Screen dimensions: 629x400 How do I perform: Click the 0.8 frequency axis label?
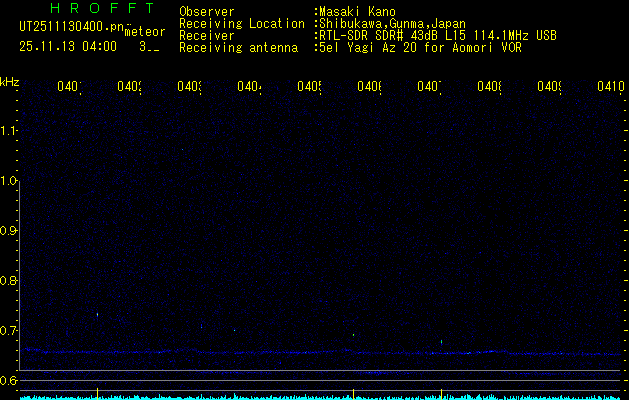[x=8, y=280]
